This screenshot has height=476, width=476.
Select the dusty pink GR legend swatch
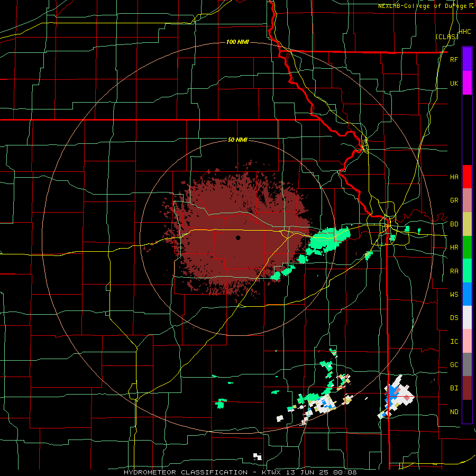click(467, 200)
